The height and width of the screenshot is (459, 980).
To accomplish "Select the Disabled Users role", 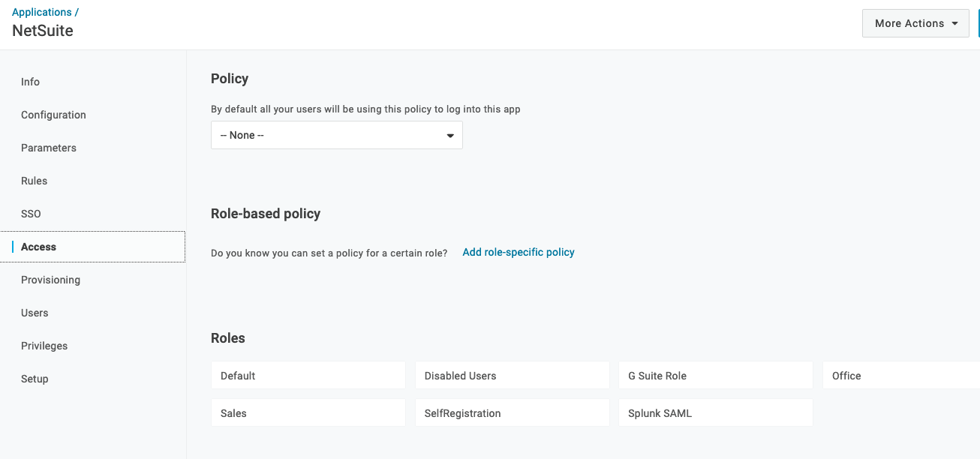I will pyautogui.click(x=512, y=375).
